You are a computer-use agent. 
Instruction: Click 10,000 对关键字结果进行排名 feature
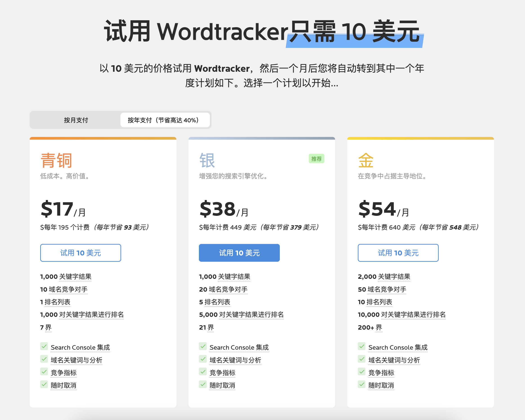coord(402,315)
